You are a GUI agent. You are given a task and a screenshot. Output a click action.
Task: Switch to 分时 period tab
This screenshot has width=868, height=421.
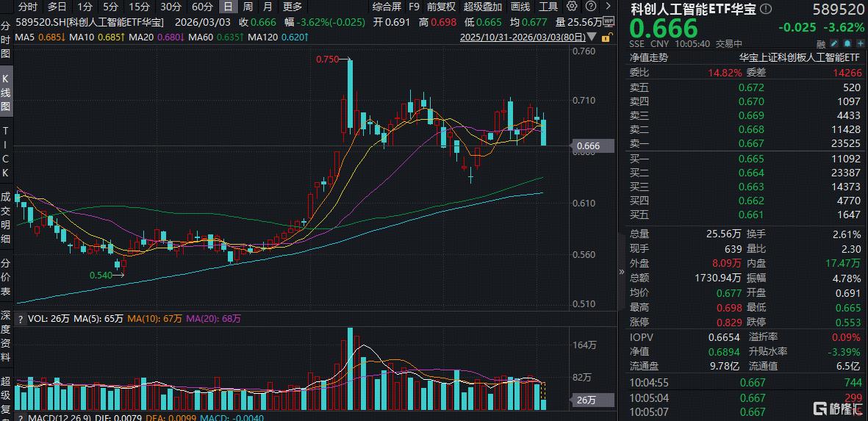click(x=28, y=7)
